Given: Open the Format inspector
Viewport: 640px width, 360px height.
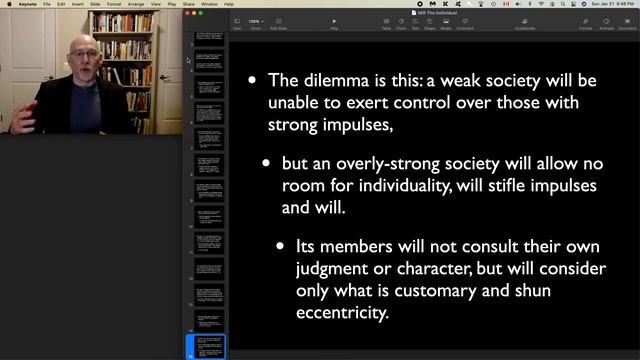Looking at the screenshot, I should click(x=585, y=24).
